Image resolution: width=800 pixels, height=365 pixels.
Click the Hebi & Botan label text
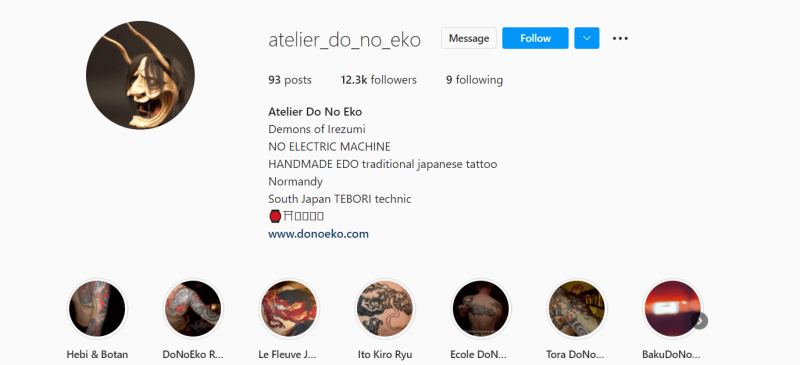[x=97, y=354]
